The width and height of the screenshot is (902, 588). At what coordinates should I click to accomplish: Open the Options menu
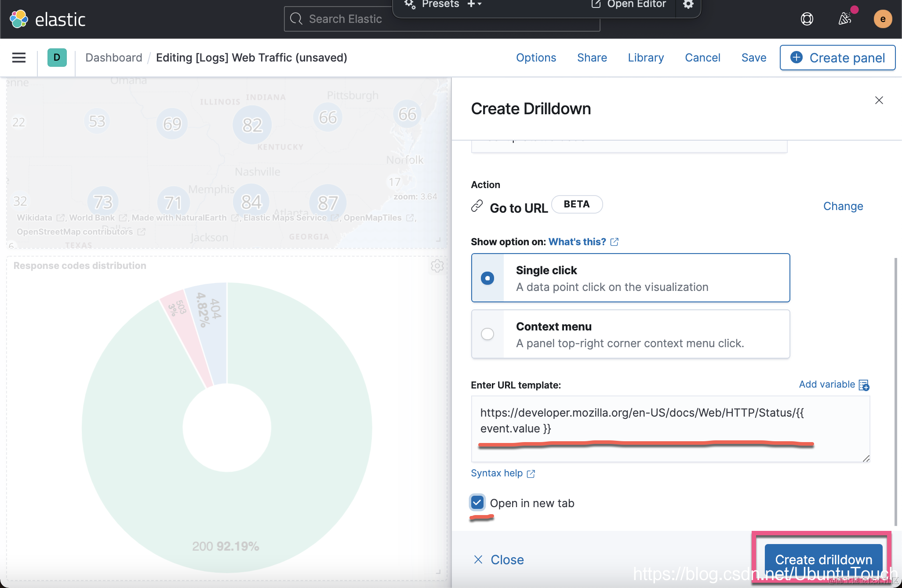pos(536,58)
